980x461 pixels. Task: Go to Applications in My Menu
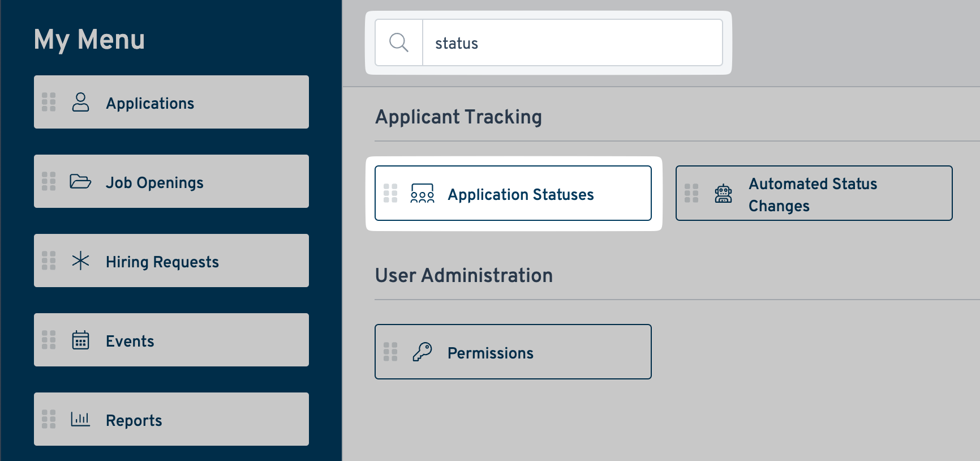pyautogui.click(x=150, y=103)
